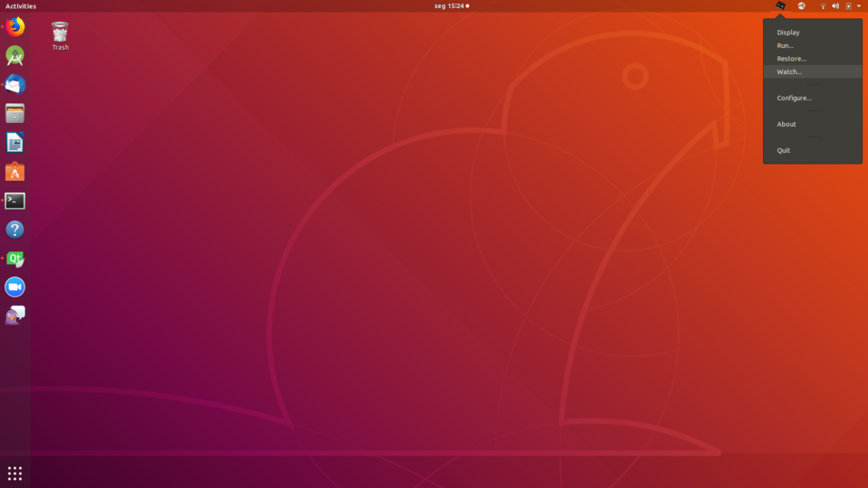868x488 pixels.
Task: Open the network status icon
Action: pyautogui.click(x=823, y=6)
